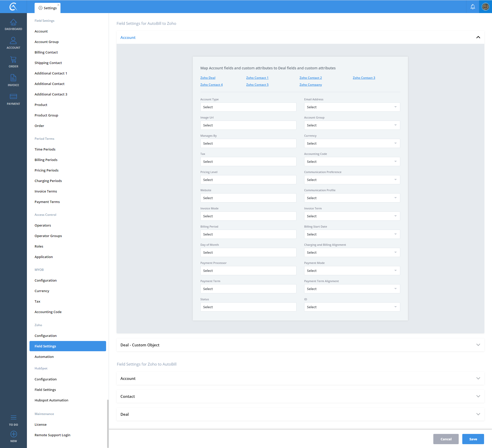
Task: Click the Zoho Contact 3 link
Action: 364,78
